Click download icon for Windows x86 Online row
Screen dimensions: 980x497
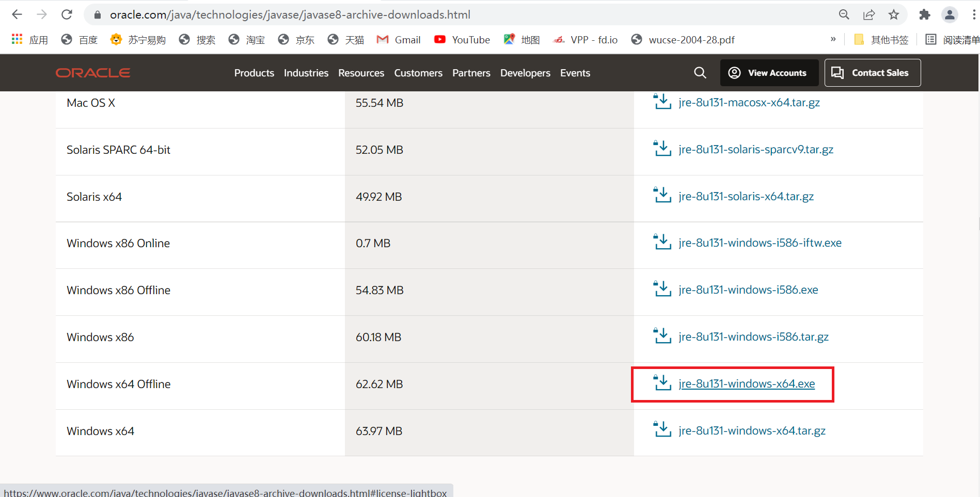tap(662, 242)
